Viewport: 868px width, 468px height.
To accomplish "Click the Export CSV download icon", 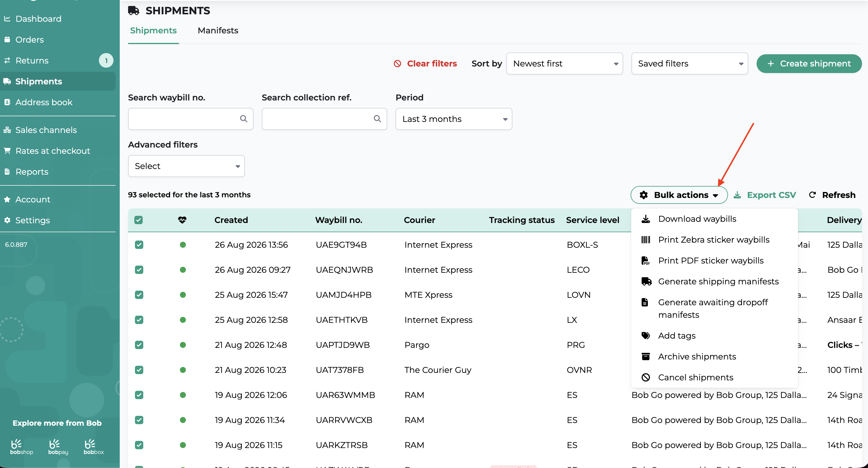I will [738, 195].
